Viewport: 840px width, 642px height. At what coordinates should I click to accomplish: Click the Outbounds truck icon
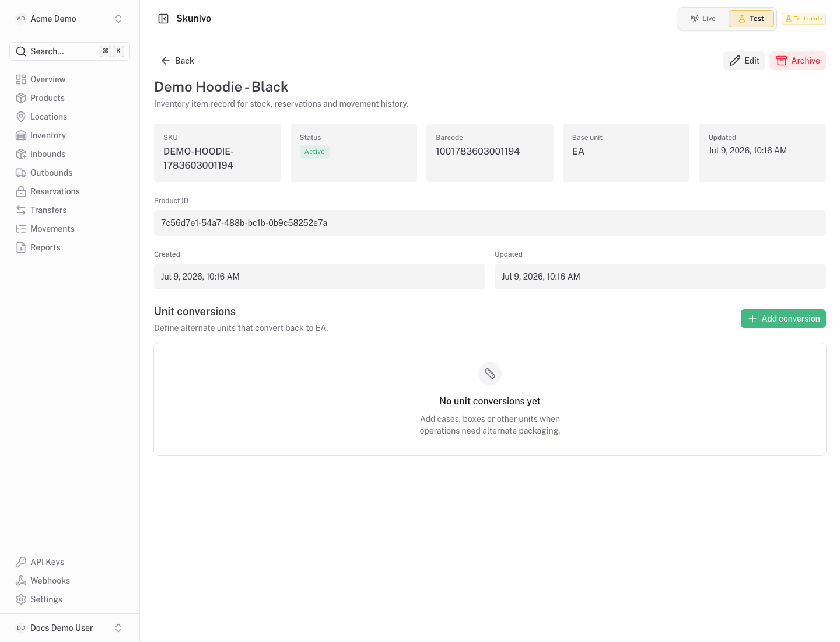point(21,173)
